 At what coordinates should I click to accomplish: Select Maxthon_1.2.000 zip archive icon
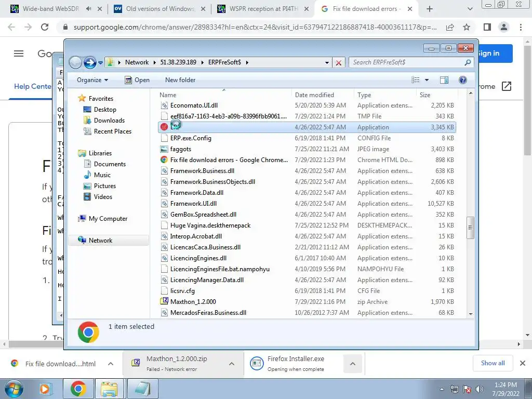coord(164,301)
